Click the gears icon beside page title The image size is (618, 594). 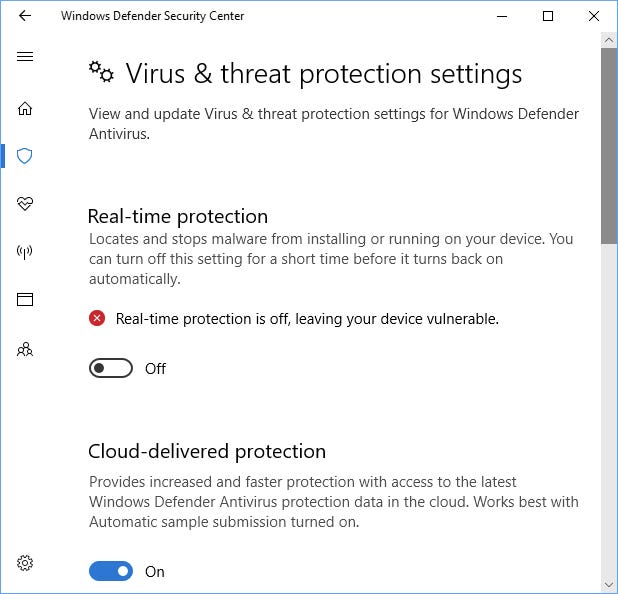[101, 72]
